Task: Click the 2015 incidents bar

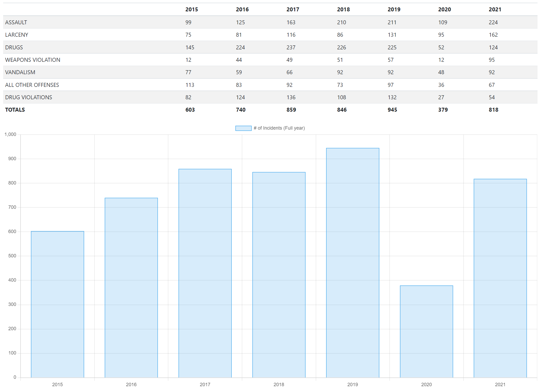Action: click(x=57, y=304)
